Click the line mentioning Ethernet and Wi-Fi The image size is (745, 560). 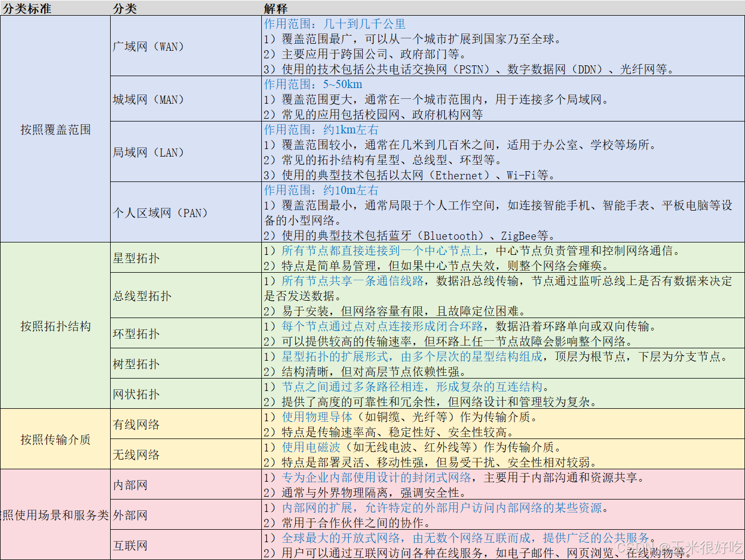click(x=409, y=175)
